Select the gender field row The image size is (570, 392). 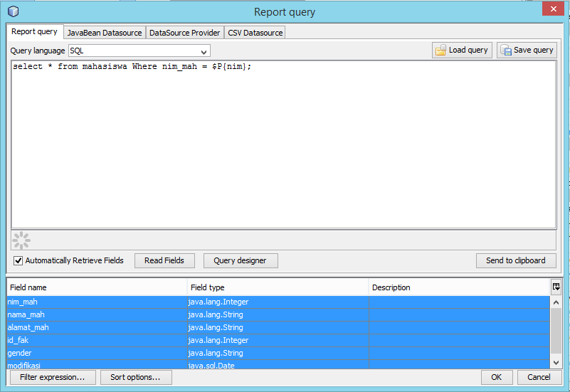278,353
